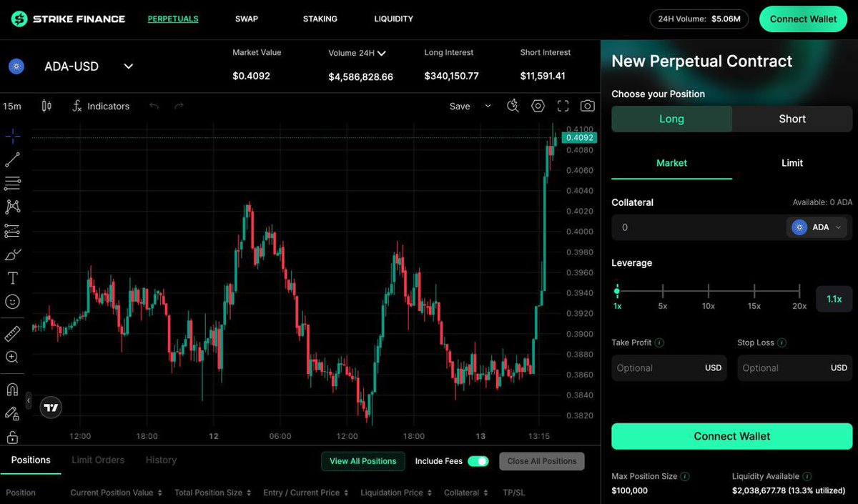Open the quick search icon
The width and height of the screenshot is (858, 504).
click(513, 106)
